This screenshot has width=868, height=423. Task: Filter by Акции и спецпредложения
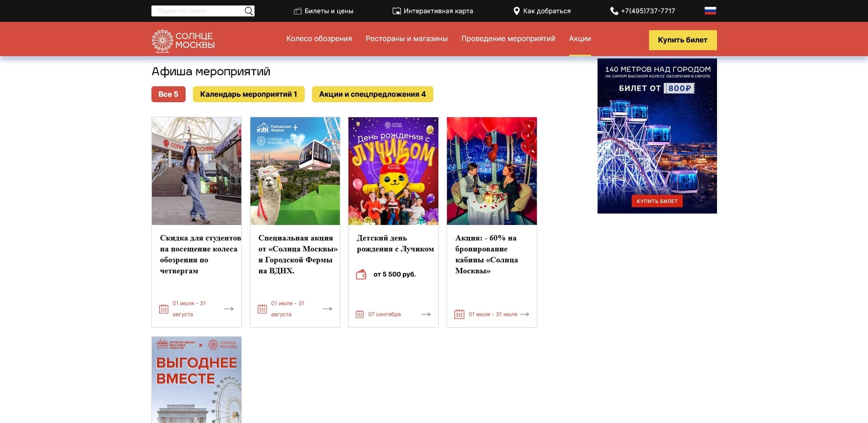click(x=372, y=94)
